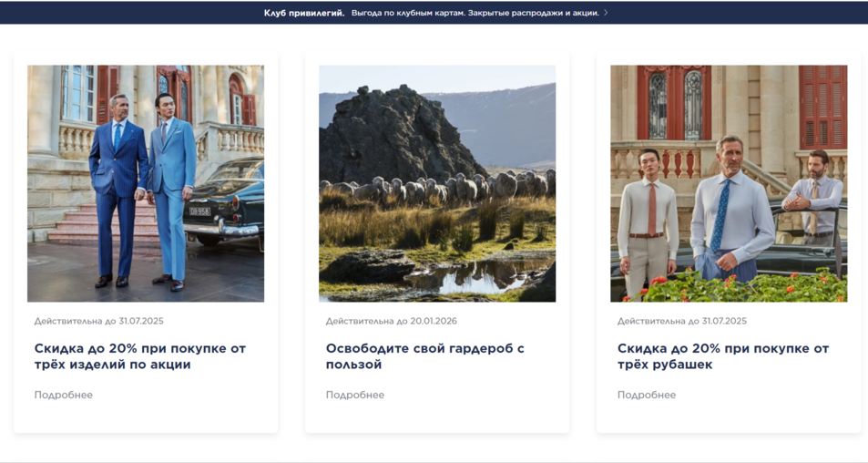This screenshot has width=868, height=463.
Task: Click Подробнее under the three-shirts discount card
Action: click(x=647, y=395)
